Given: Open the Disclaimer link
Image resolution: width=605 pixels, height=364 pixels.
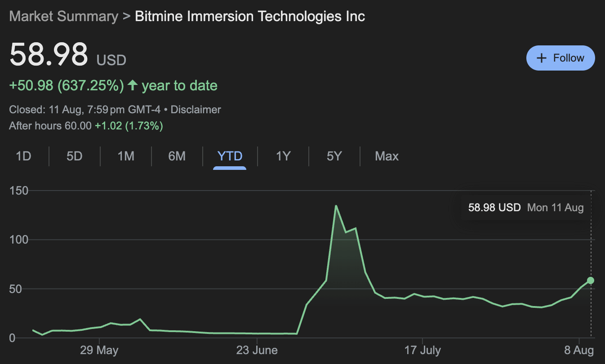Looking at the screenshot, I should (x=196, y=110).
